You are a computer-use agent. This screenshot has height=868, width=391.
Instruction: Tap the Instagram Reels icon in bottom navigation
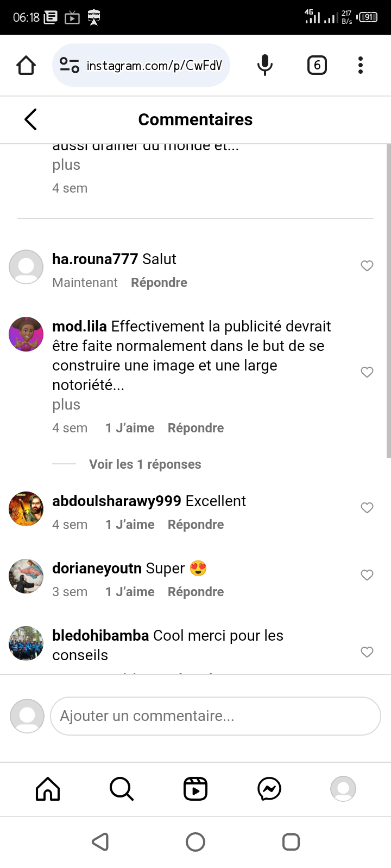pyautogui.click(x=195, y=789)
